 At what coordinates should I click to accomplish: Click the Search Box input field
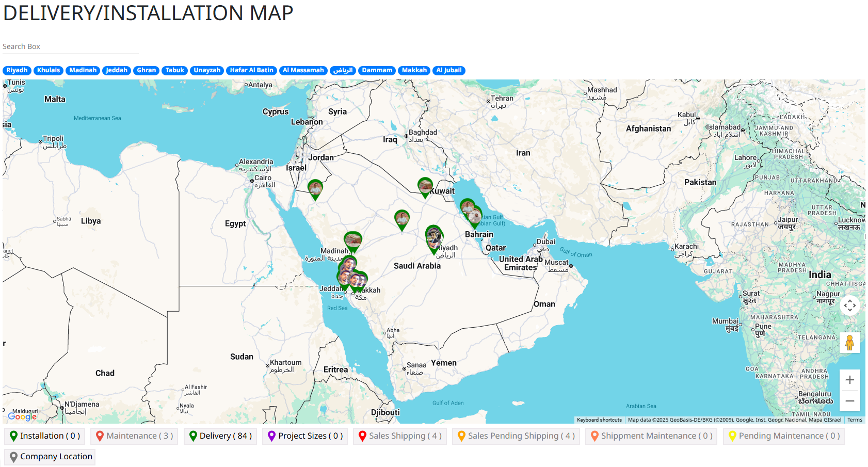(71, 46)
